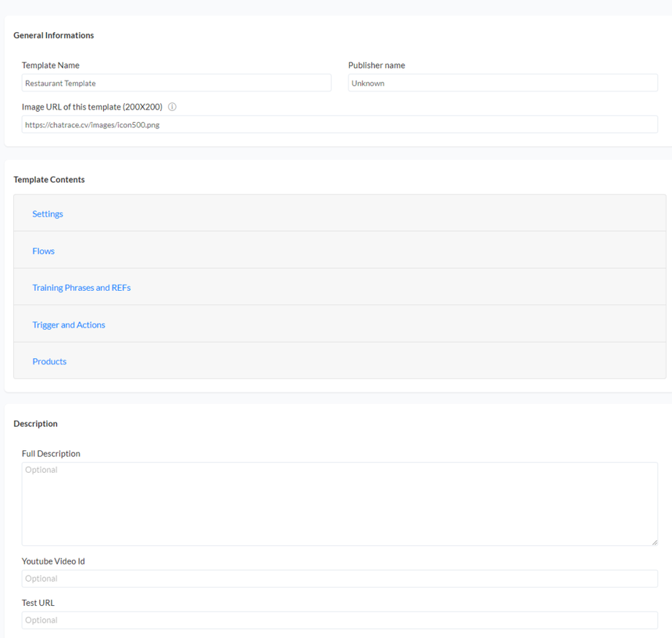Screen dimensions: 672x638
Task: Click the Template Name label
Action: [50, 65]
